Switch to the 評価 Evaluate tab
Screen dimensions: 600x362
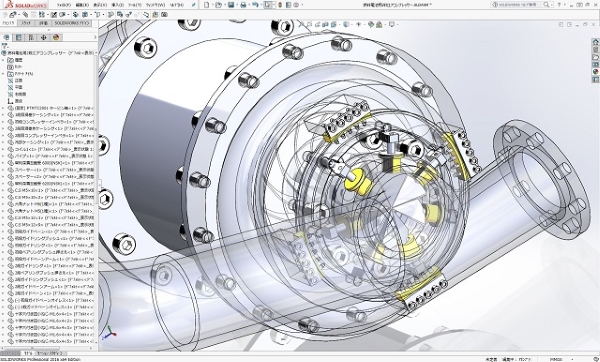tap(43, 23)
